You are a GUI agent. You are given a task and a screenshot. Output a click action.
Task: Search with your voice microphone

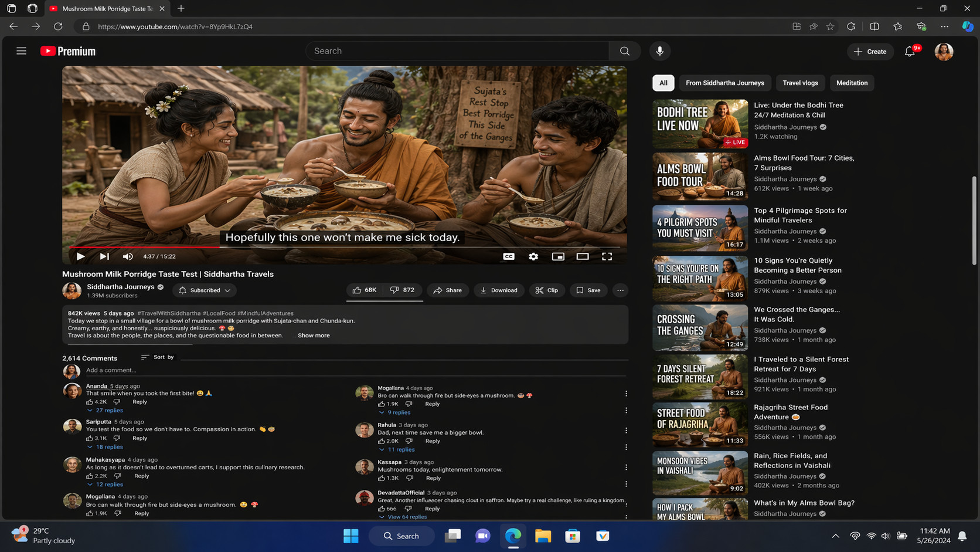pyautogui.click(x=659, y=51)
